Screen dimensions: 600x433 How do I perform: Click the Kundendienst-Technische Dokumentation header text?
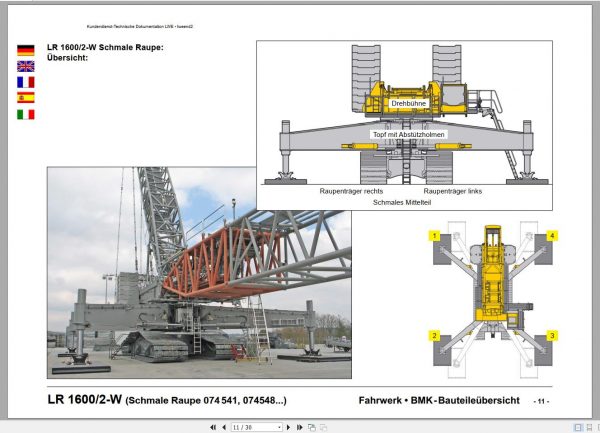coord(140,26)
